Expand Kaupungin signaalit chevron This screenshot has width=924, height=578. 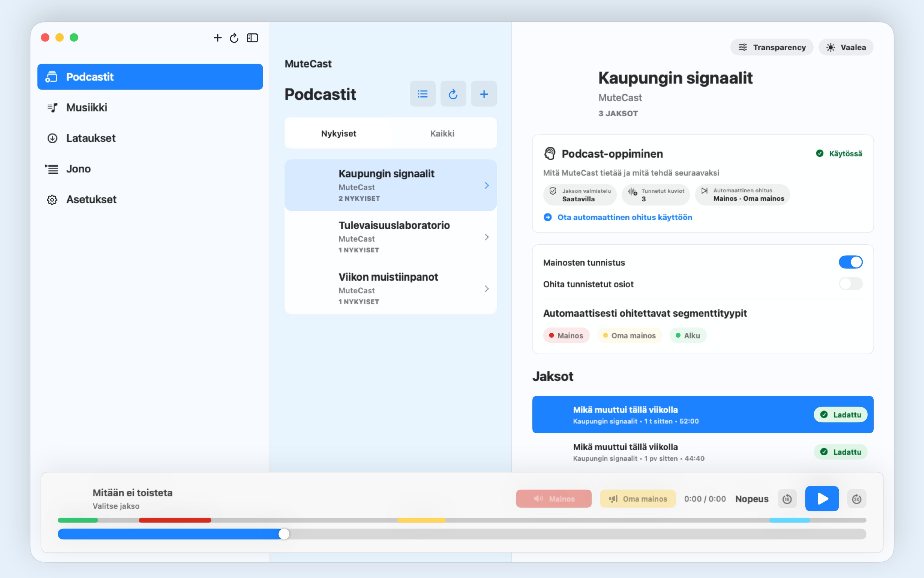[x=486, y=185]
